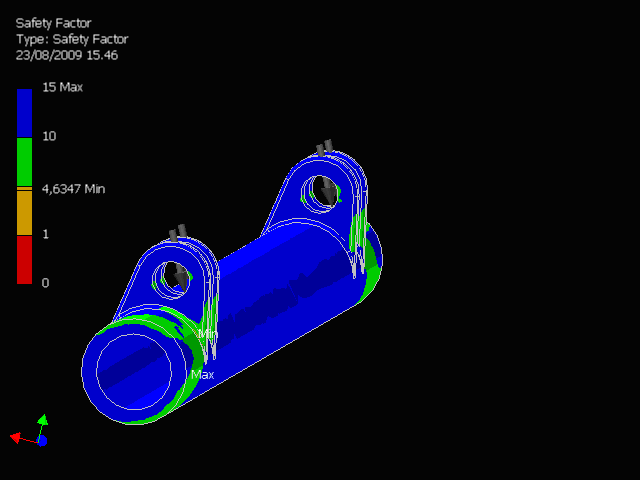The width and height of the screenshot is (640, 481).
Task: Click the legend value '1'
Action: 45,234
